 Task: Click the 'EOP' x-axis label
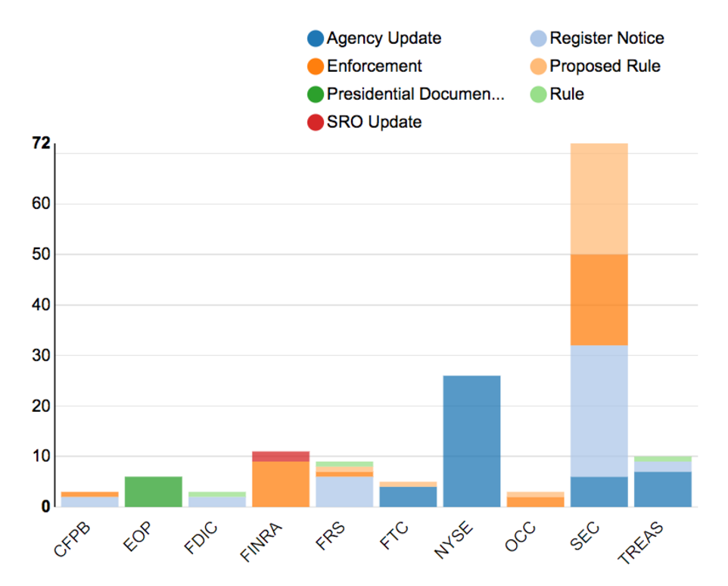coord(137,536)
